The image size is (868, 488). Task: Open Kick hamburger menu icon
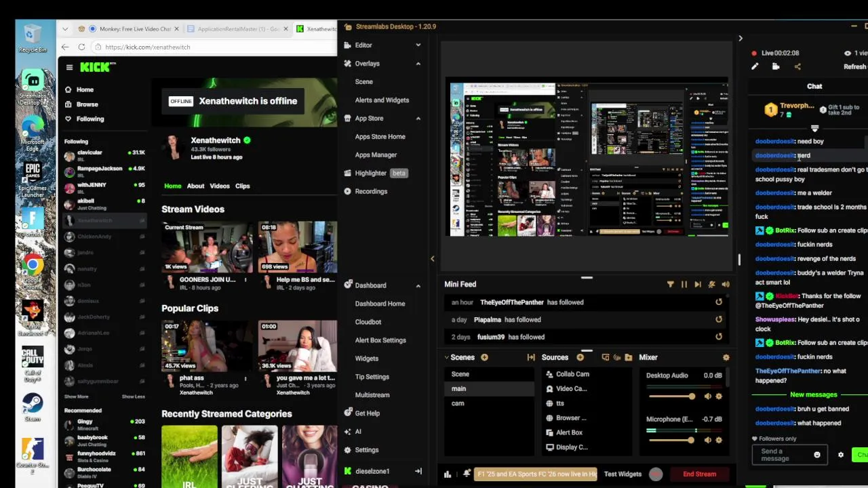(69, 67)
